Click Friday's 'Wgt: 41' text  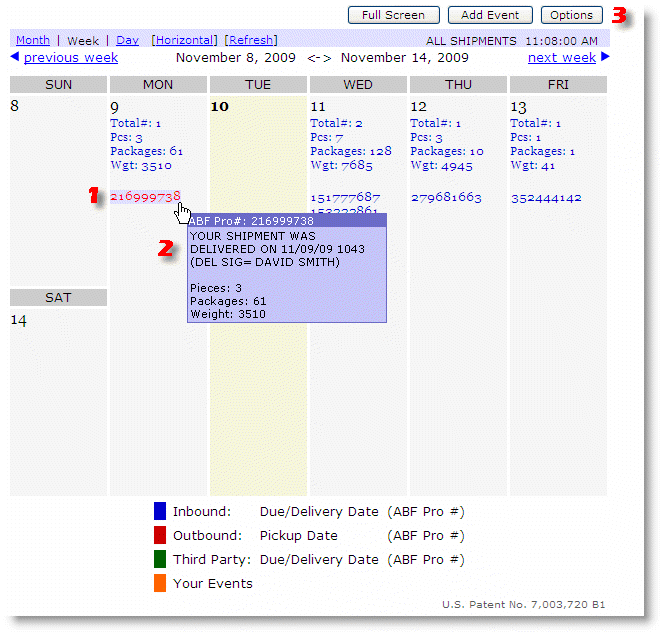pos(532,165)
